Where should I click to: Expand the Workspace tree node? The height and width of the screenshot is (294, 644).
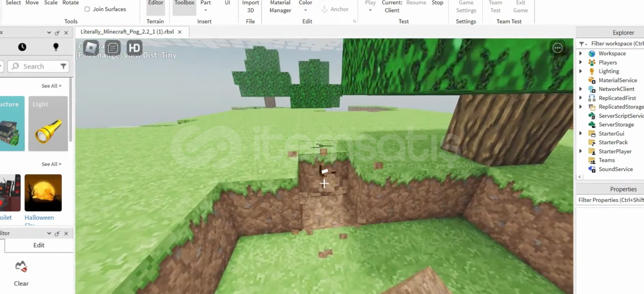[x=580, y=53]
